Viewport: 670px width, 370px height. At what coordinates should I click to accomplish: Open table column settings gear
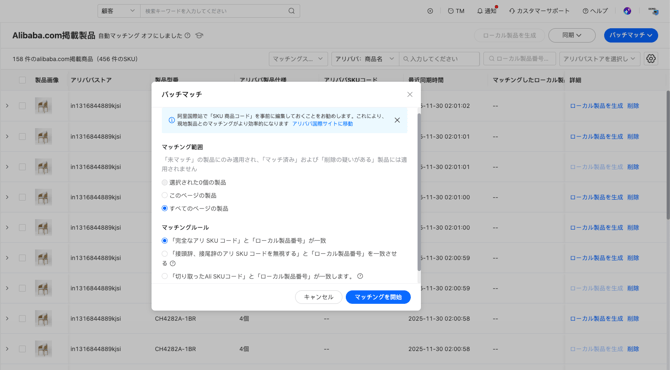[650, 59]
